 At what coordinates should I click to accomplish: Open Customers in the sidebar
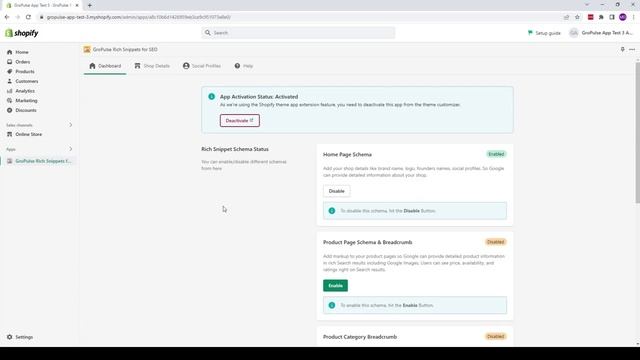pyautogui.click(x=27, y=81)
